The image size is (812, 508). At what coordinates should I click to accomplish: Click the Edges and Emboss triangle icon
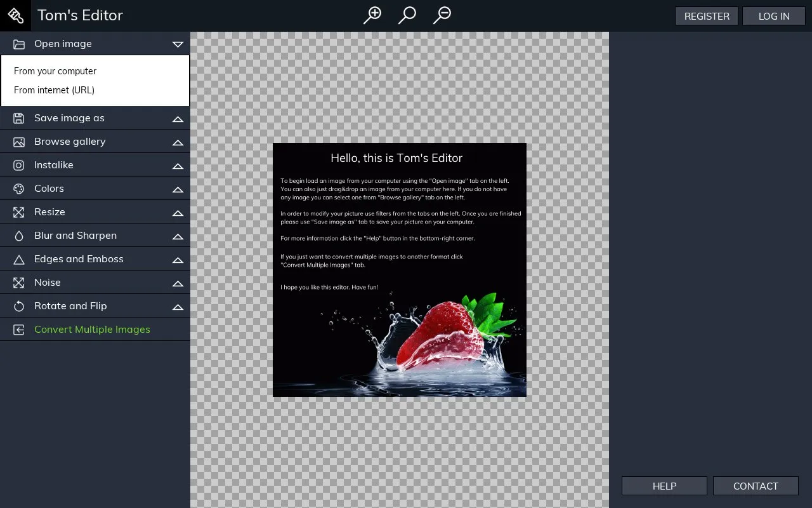pyautogui.click(x=19, y=259)
